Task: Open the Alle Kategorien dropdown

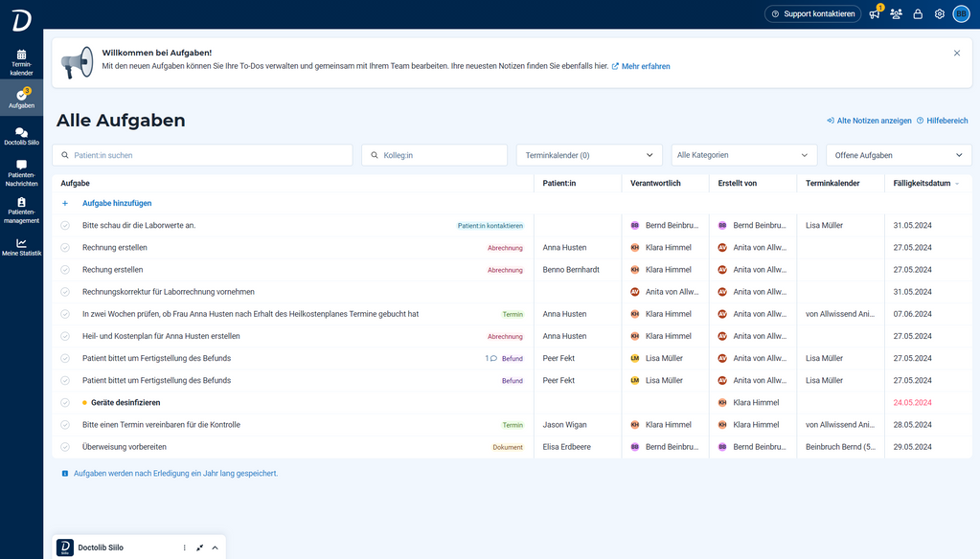Action: tap(743, 154)
